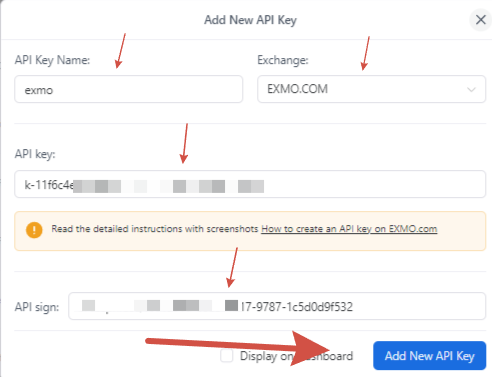Click the Add New API Key dialog title
The width and height of the screenshot is (492, 377).
pos(250,20)
